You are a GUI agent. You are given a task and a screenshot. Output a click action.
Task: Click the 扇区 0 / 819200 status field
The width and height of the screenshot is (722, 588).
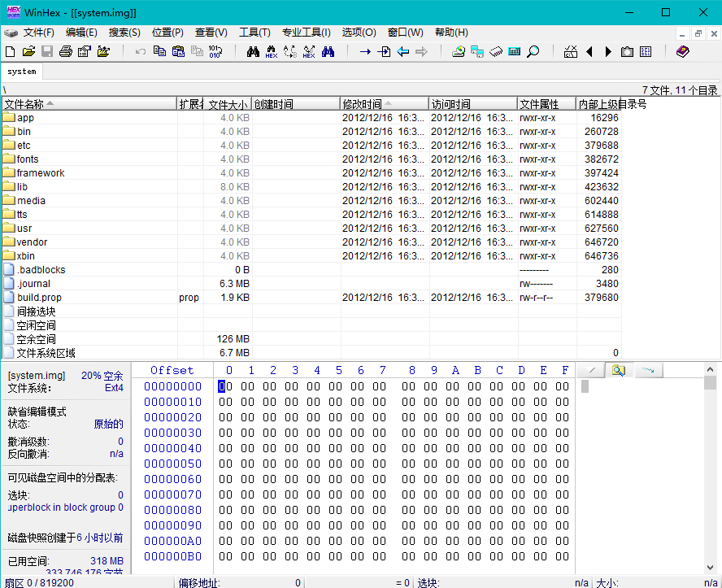(88, 582)
